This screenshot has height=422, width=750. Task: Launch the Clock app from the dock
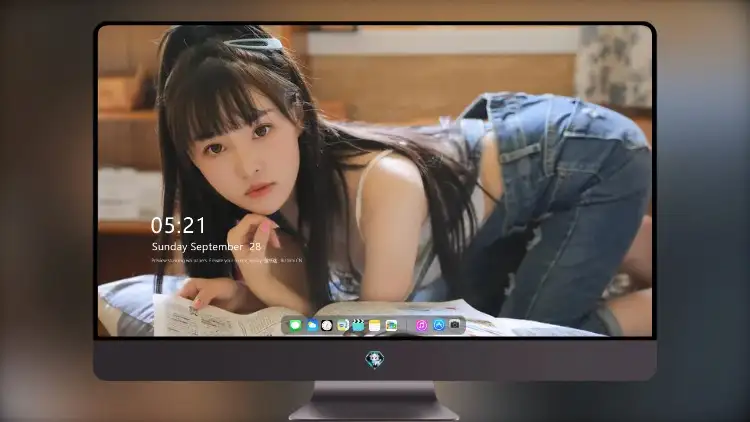coord(327,325)
